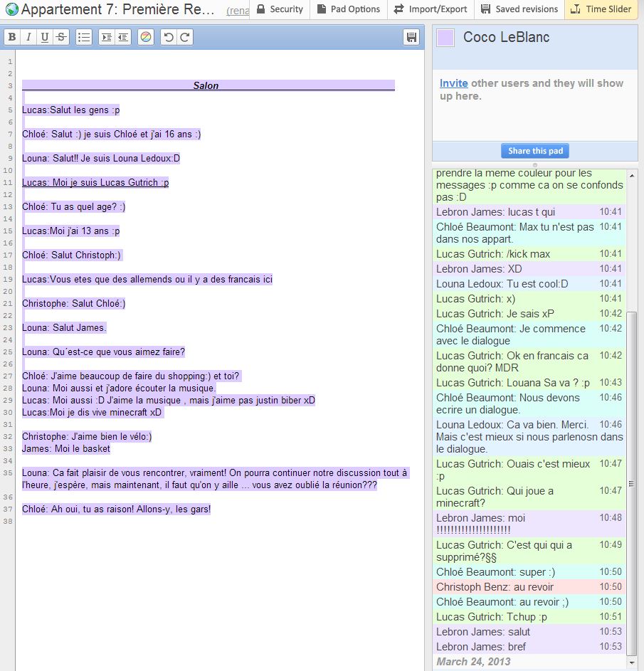Save a revision with the disk icon

411,38
